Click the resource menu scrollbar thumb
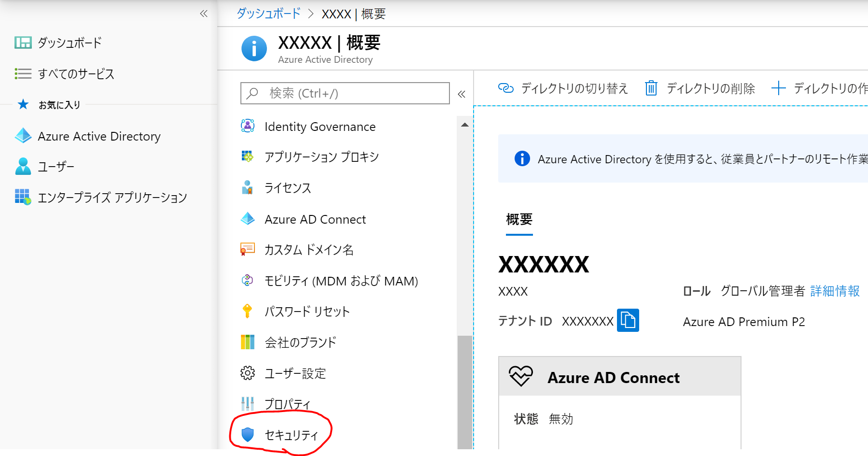The height and width of the screenshot is (456, 868). click(x=465, y=392)
